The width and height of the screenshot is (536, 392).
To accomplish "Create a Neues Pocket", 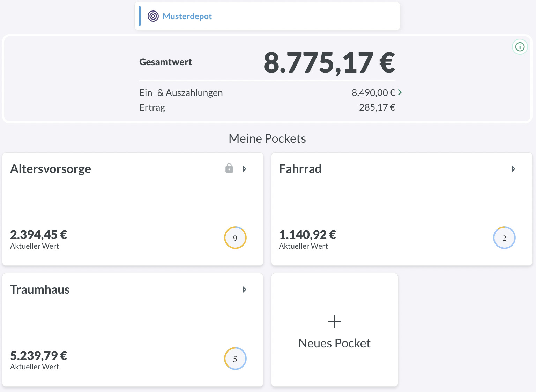I will tap(335, 330).
